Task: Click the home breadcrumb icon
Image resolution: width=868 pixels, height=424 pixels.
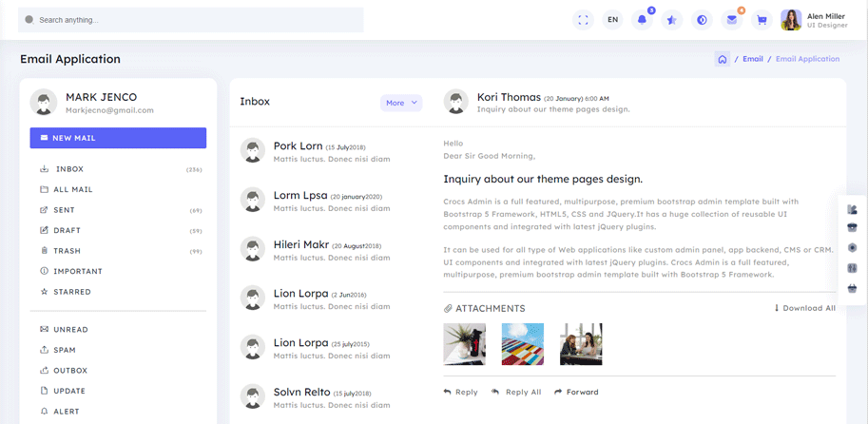Action: 723,59
